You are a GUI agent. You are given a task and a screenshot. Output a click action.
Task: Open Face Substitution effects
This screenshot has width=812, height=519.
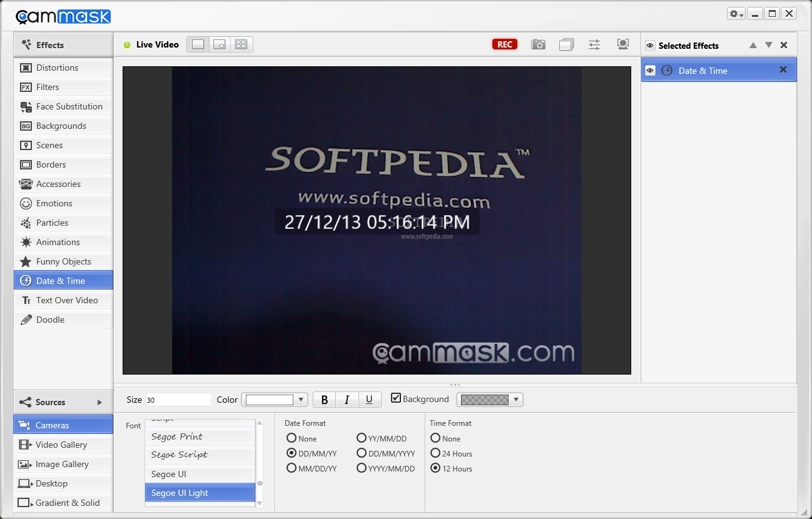click(63, 106)
